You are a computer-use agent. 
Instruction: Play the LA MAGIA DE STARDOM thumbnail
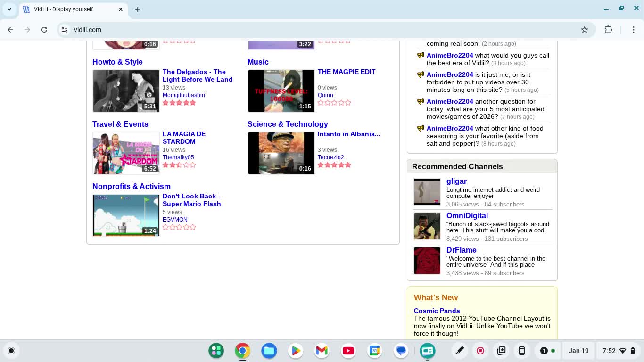[126, 153]
